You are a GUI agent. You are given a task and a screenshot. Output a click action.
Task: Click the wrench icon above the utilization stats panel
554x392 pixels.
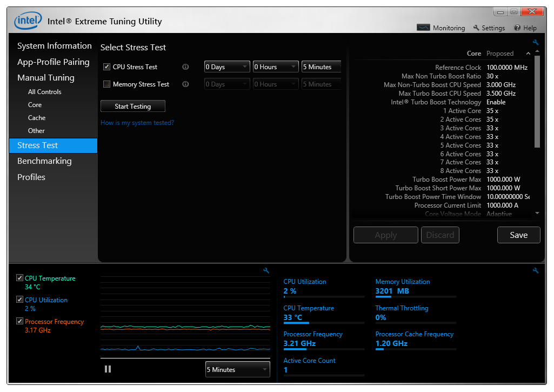(x=536, y=271)
